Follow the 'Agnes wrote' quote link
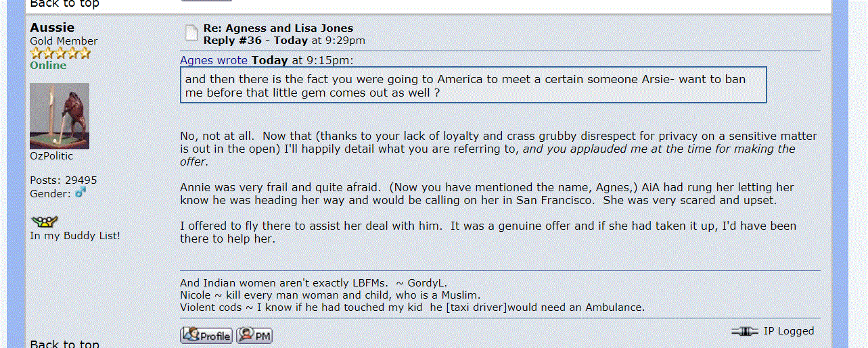 click(x=214, y=60)
